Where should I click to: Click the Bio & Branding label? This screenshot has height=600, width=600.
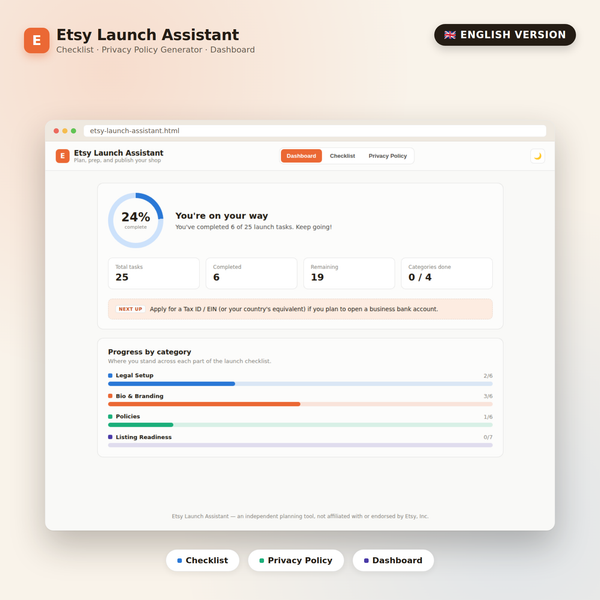139,396
